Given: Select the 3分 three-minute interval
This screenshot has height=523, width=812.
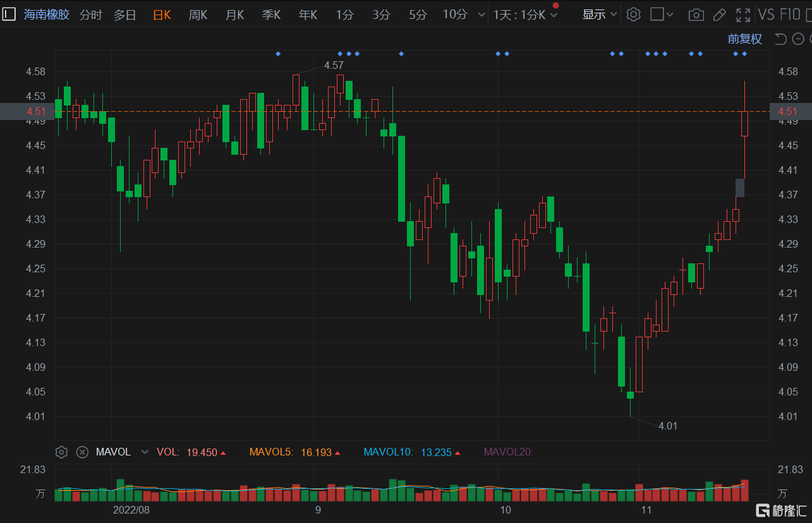Looking at the screenshot, I should click(381, 15).
